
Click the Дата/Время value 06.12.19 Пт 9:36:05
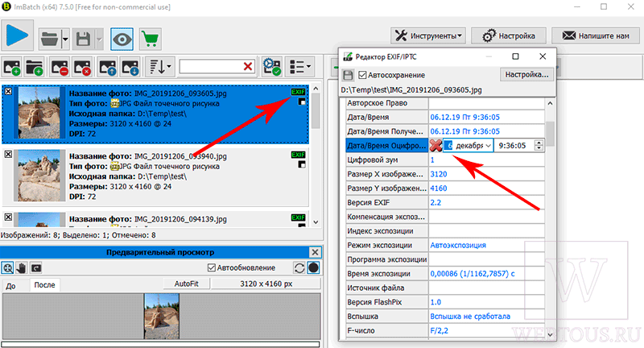coord(465,117)
